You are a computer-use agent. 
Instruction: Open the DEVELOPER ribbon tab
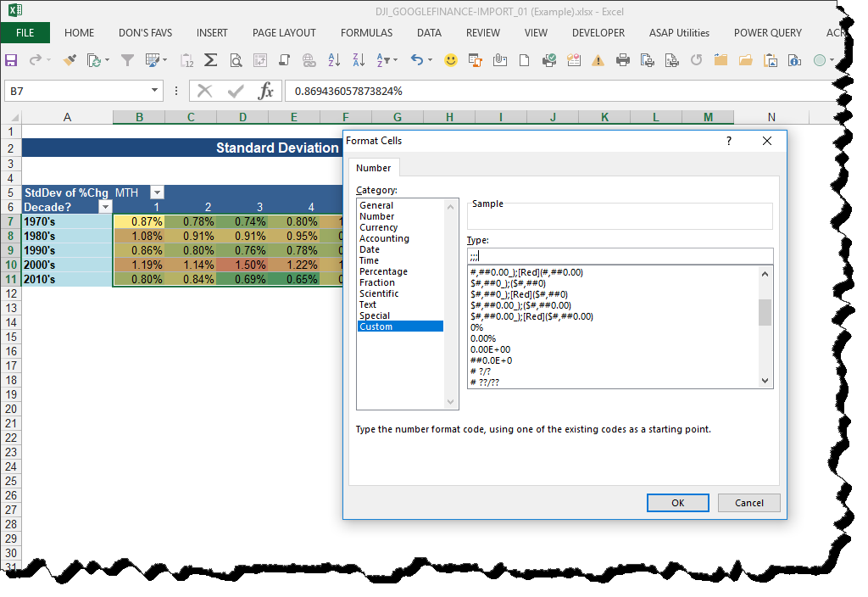click(598, 33)
